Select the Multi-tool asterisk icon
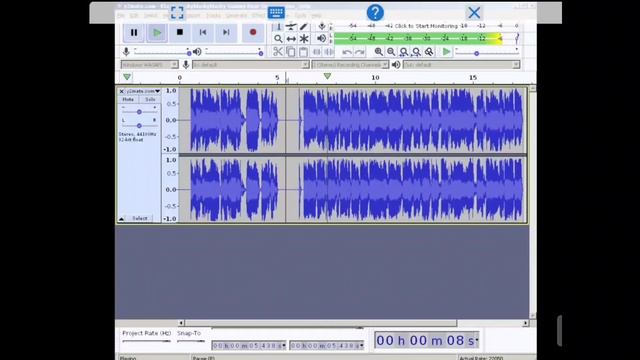Screen dimensions: 640x360 [304, 39]
